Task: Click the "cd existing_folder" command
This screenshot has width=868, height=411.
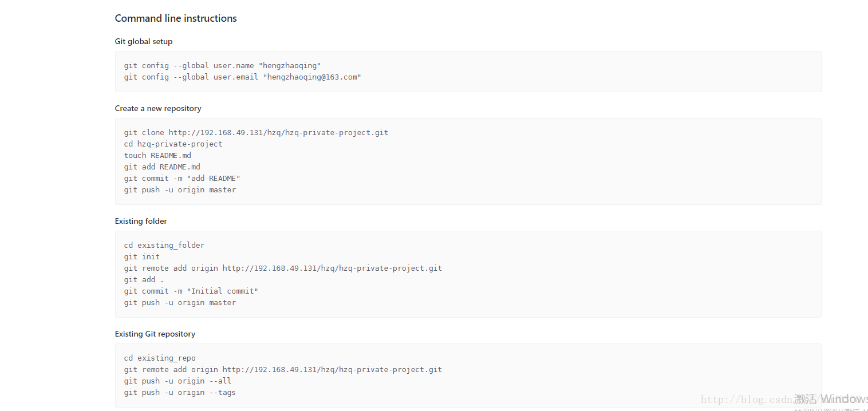Action: (x=164, y=246)
